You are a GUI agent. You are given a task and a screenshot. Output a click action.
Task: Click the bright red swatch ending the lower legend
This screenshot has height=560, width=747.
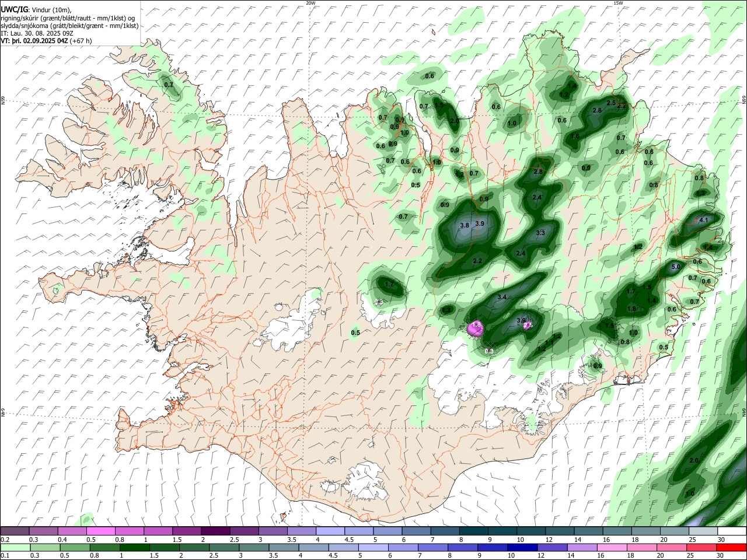click(x=731, y=548)
